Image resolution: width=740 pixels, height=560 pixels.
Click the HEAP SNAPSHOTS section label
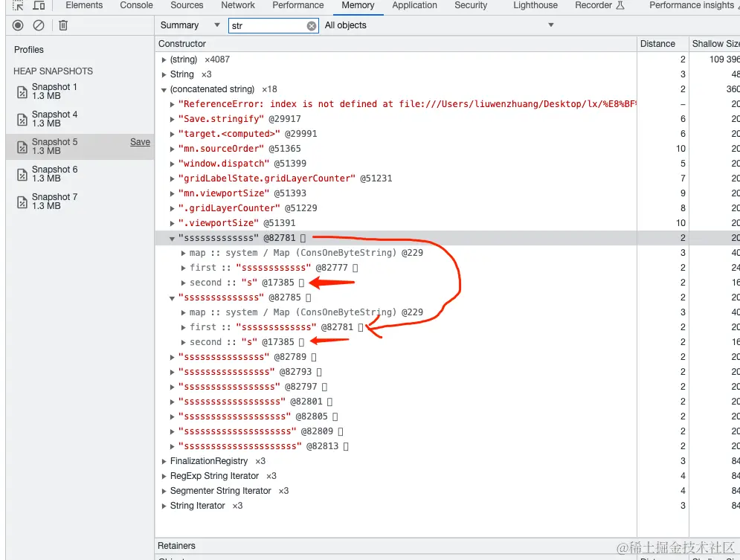pos(53,71)
